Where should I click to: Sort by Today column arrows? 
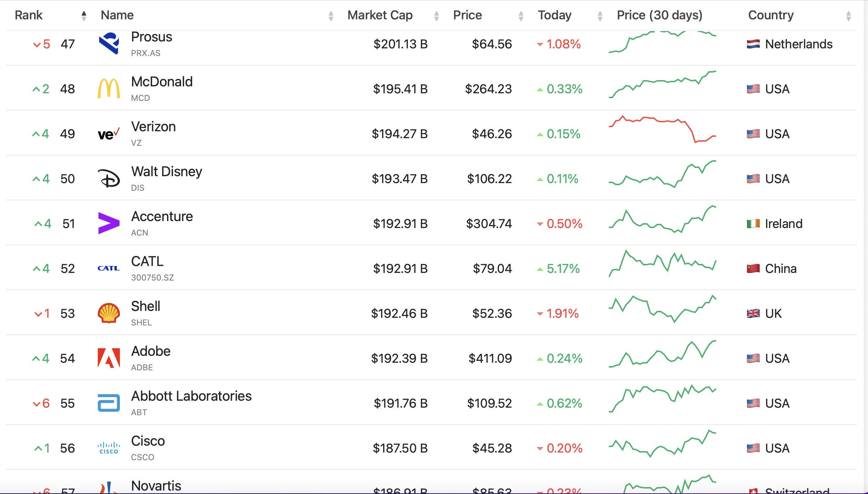600,16
